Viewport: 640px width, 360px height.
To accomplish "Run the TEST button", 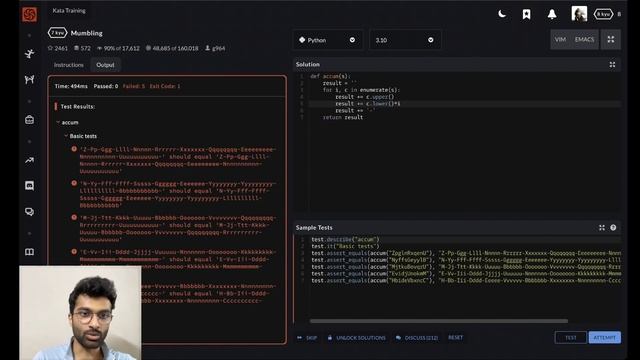I will click(x=571, y=338).
